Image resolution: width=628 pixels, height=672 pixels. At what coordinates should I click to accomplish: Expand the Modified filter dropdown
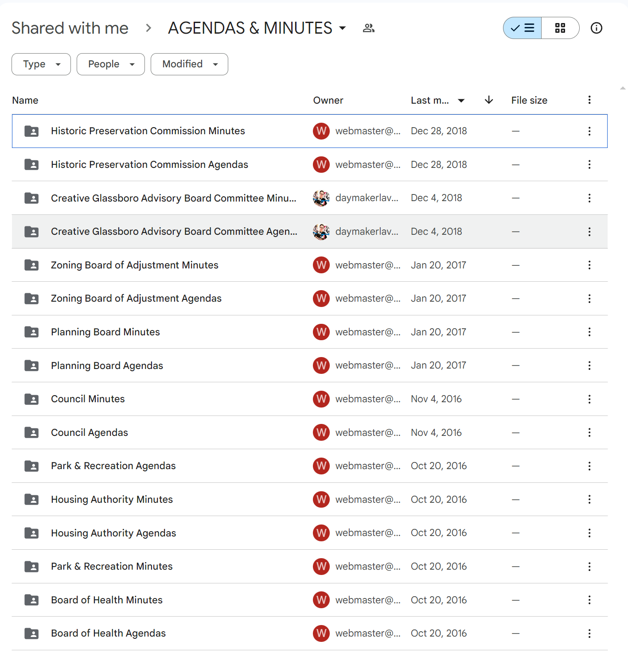[189, 64]
